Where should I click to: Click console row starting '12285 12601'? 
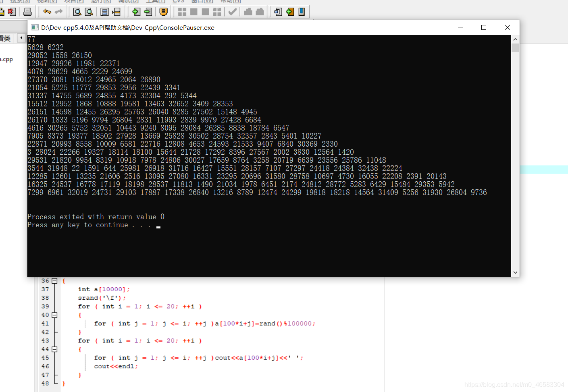pyautogui.click(x=237, y=176)
